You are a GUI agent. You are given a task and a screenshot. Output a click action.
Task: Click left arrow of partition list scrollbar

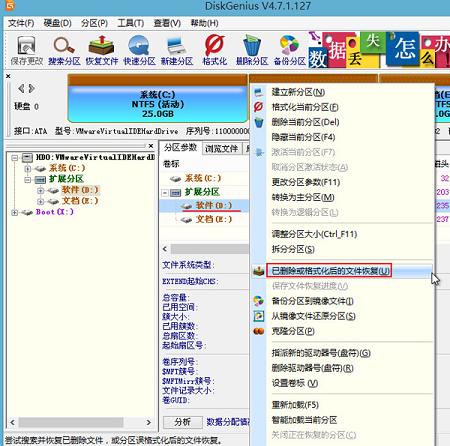165,249
